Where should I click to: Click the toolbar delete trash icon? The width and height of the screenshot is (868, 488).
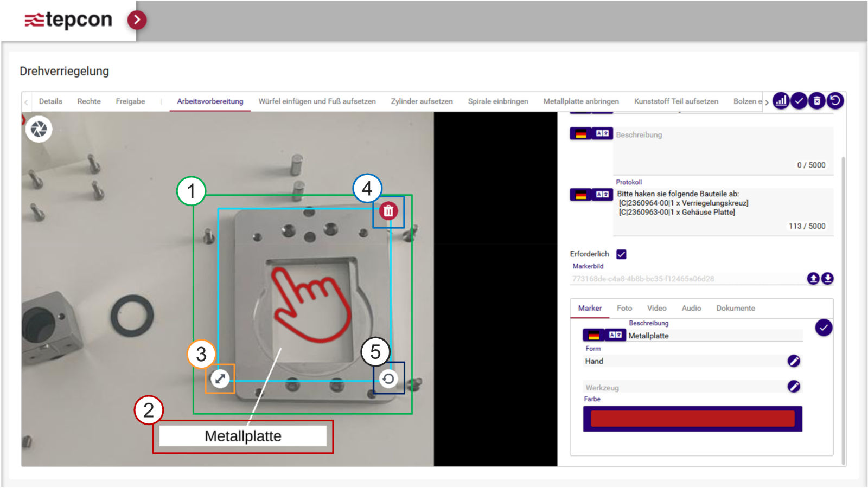pyautogui.click(x=817, y=101)
